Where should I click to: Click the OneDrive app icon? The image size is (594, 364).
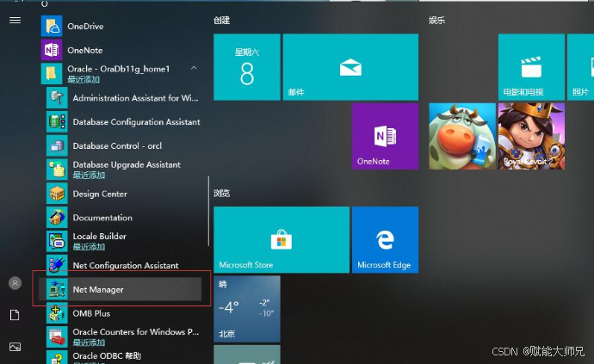point(52,26)
